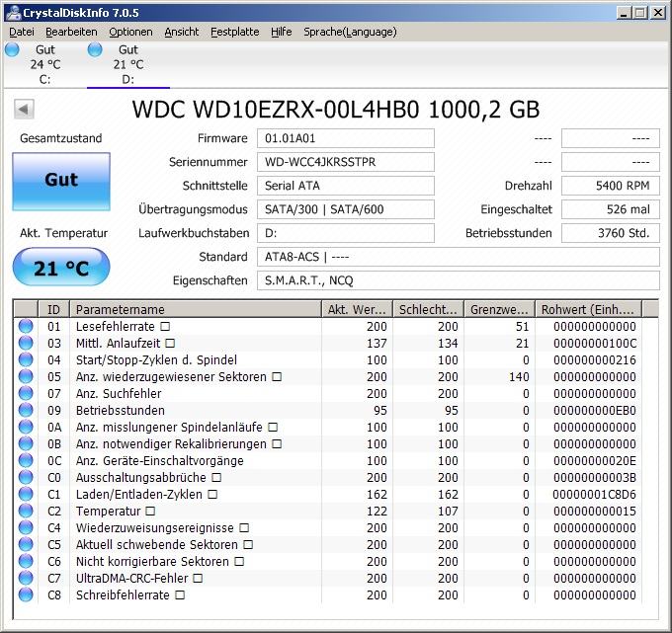Click the previous disk arrow button
This screenshot has height=633, width=672.
click(24, 110)
